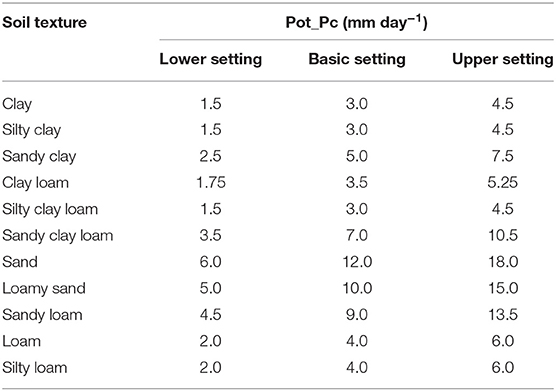The image size is (556, 391).
Task: Click the Lower setting column header
Action: pyautogui.click(x=211, y=59)
